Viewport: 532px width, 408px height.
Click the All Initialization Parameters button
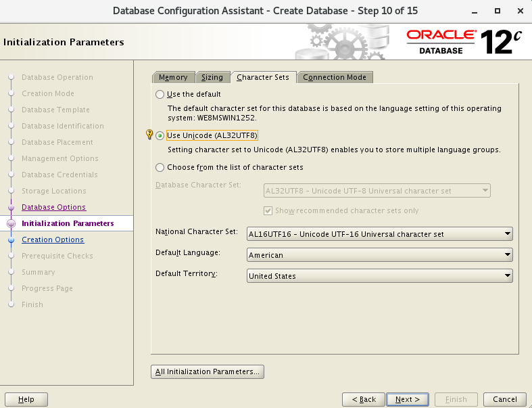[x=207, y=371]
